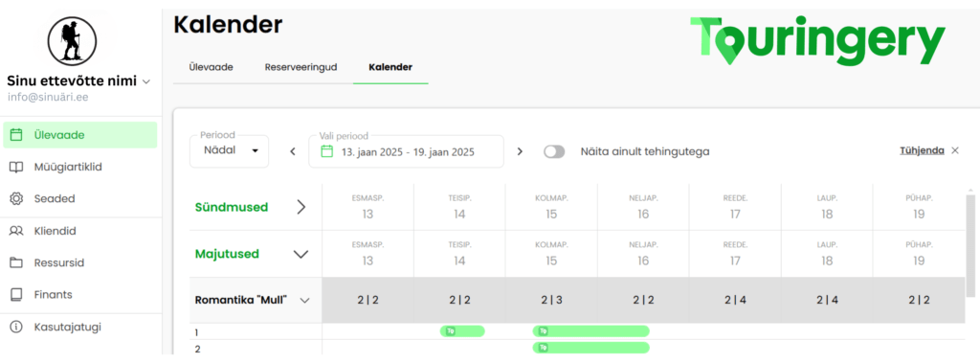Screen dimensions: 980x363
Task: Click the Finants book icon
Action: pos(17,294)
